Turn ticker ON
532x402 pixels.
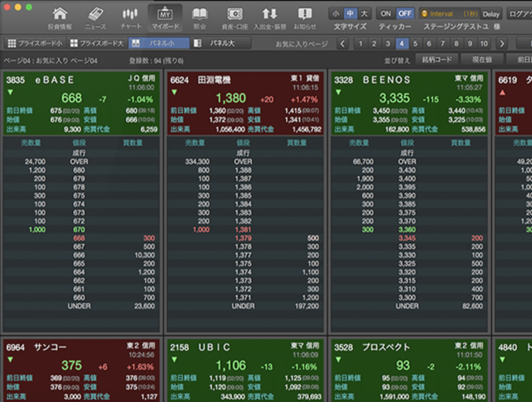386,14
